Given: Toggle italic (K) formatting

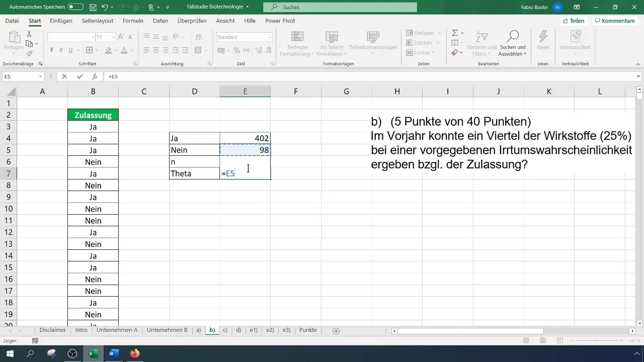Looking at the screenshot, I should (61, 50).
